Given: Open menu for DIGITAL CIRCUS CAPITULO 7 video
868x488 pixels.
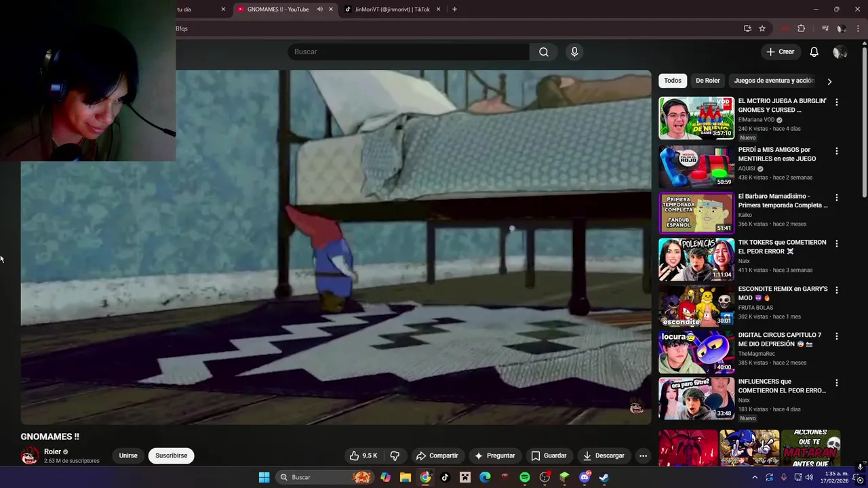Looking at the screenshot, I should [836, 336].
